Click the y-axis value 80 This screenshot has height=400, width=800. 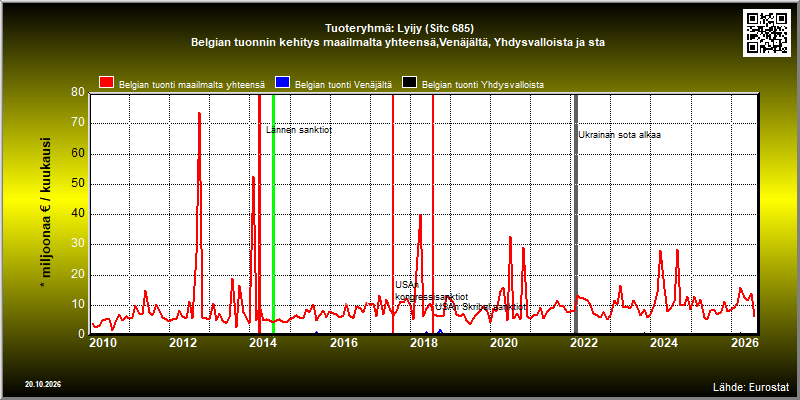(78, 93)
